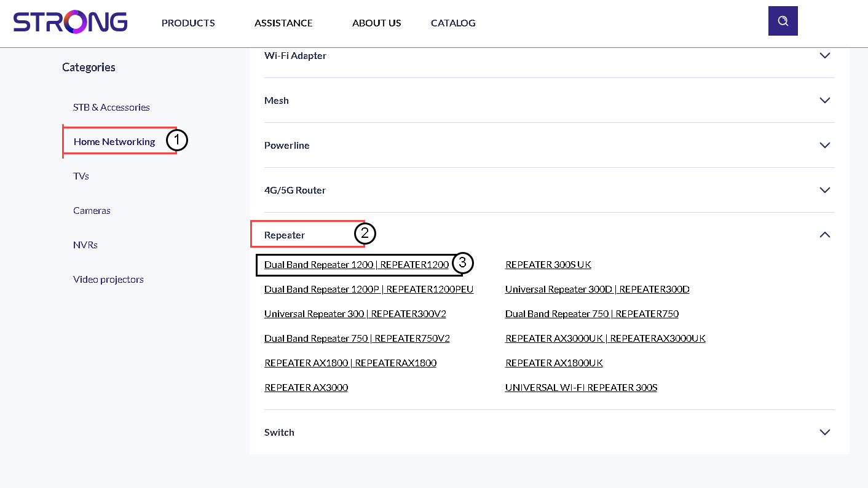Screen dimensions: 868x488
Task: Click the STRONG logo
Action: click(70, 22)
